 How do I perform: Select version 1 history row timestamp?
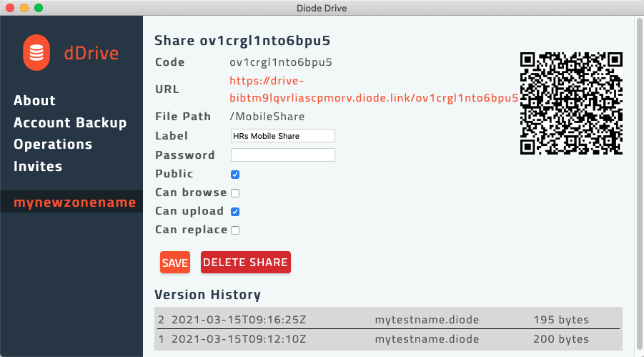click(x=239, y=339)
